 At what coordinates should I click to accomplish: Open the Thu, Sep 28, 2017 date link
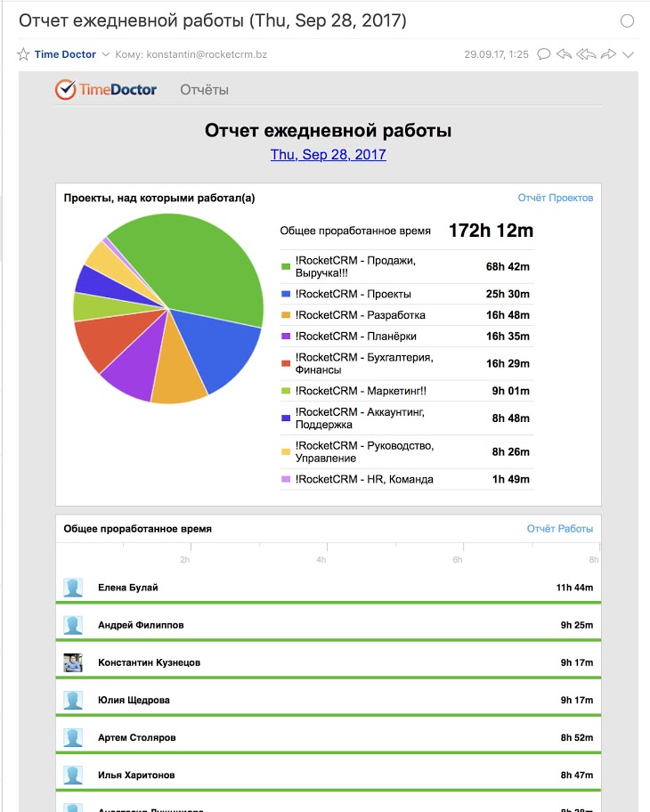coord(329,154)
